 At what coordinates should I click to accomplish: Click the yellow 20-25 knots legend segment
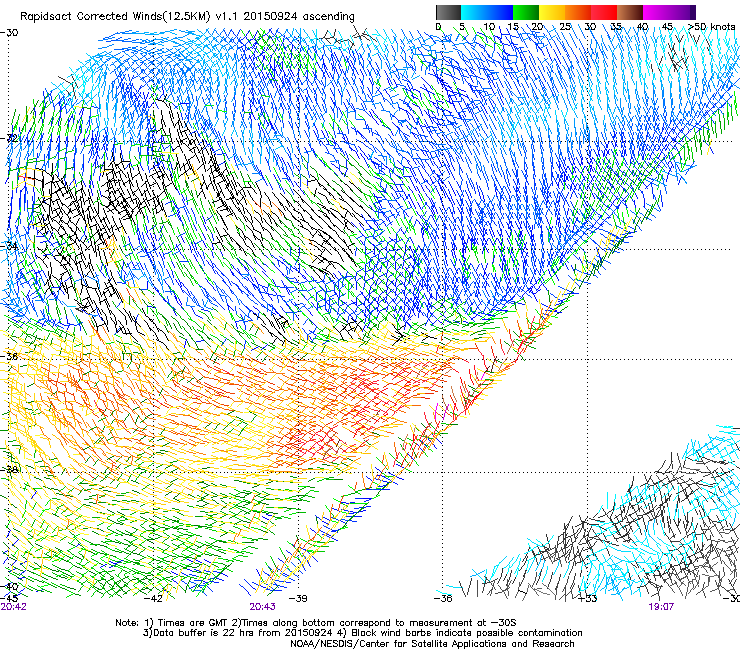tap(552, 12)
